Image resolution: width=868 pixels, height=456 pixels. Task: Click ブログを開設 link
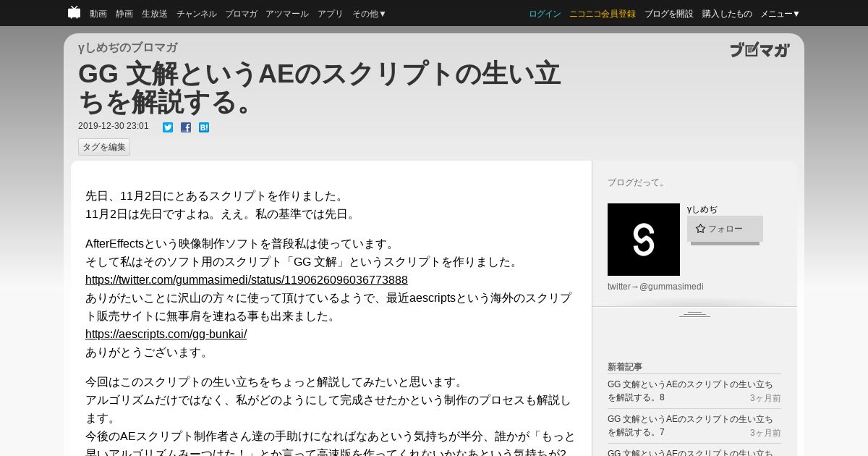coord(669,14)
